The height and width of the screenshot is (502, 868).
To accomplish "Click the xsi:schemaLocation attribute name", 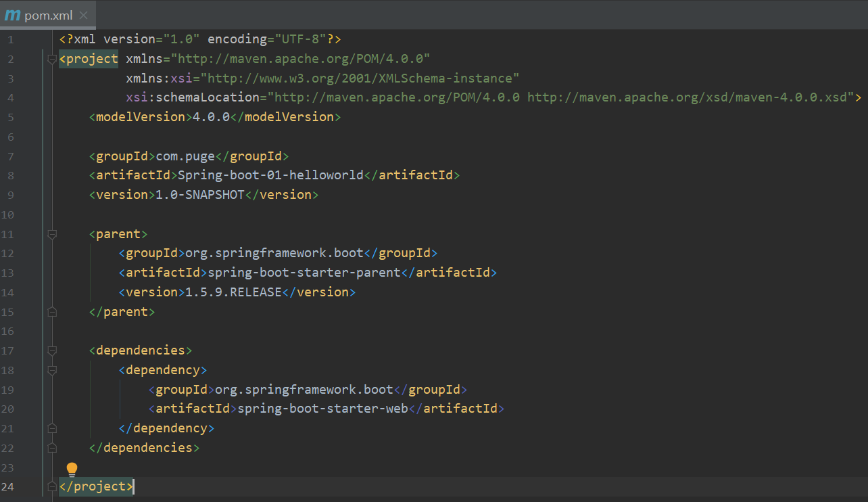I will (x=193, y=97).
